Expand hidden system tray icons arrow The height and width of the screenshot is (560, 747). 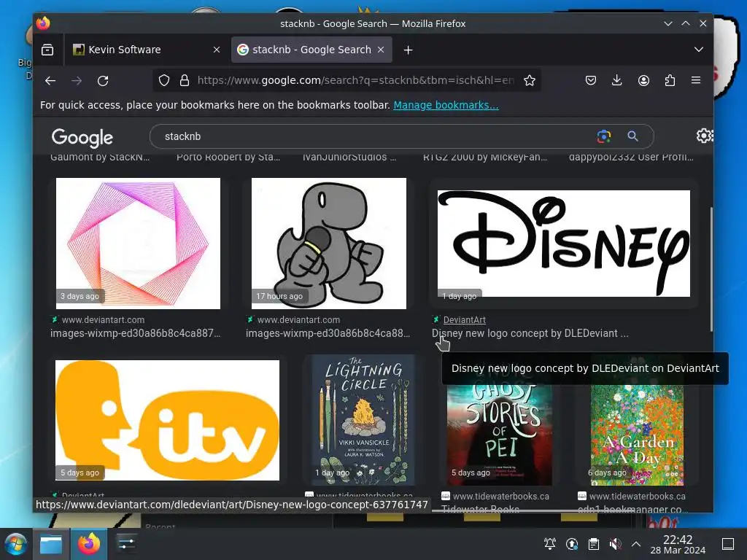[x=636, y=544]
